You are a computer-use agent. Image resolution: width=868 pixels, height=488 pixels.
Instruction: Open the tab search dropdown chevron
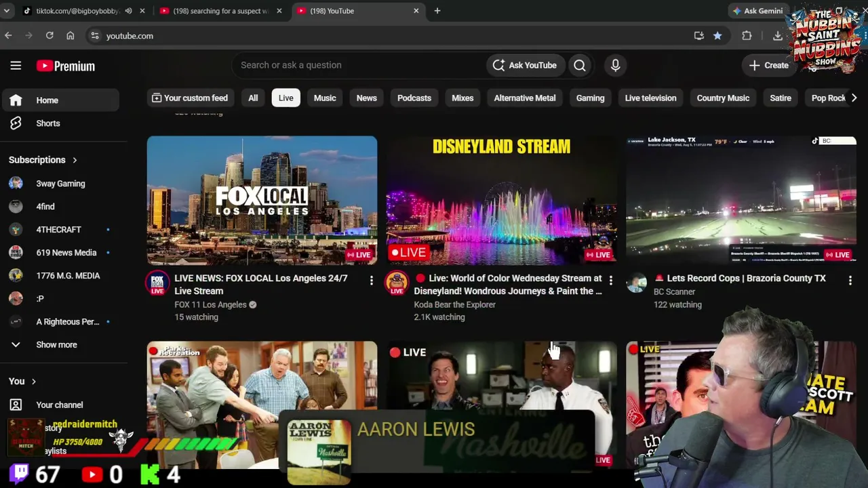click(6, 11)
